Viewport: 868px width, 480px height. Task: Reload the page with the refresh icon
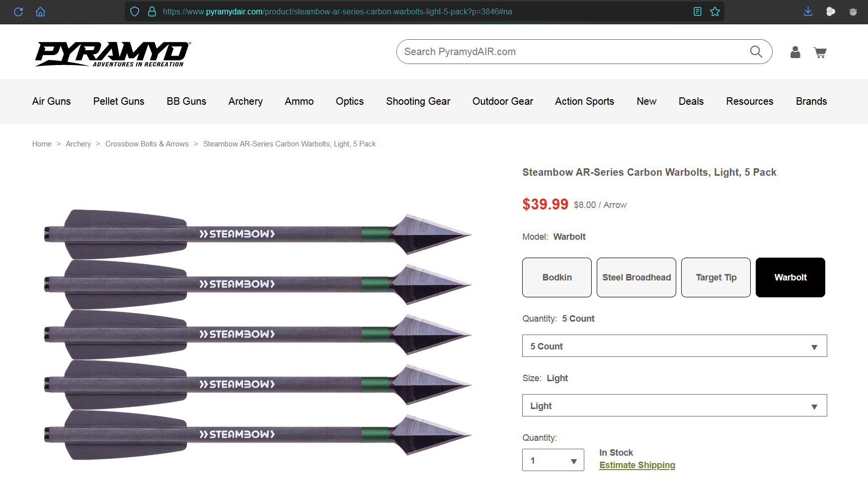tap(18, 11)
